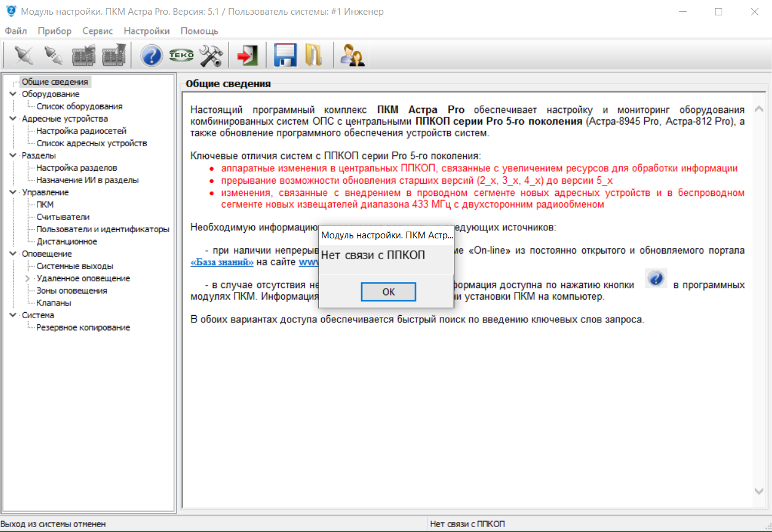
Task: Open the Сервис menu
Action: point(97,31)
